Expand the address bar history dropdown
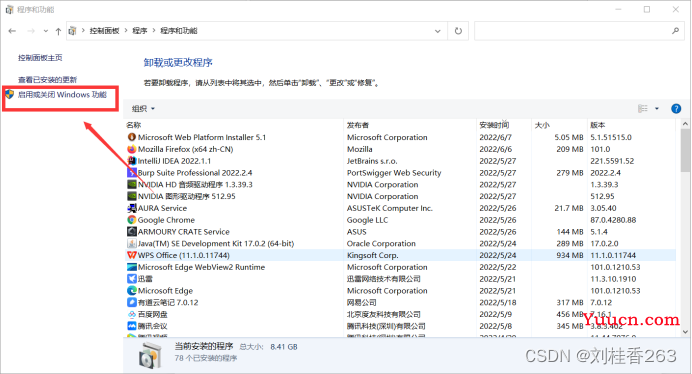This screenshot has height=374, width=692. click(437, 31)
